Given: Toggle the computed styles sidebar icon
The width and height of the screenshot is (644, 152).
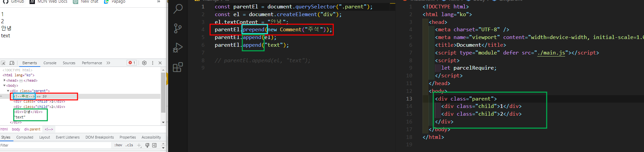Looking at the screenshot, I should pos(154,145).
